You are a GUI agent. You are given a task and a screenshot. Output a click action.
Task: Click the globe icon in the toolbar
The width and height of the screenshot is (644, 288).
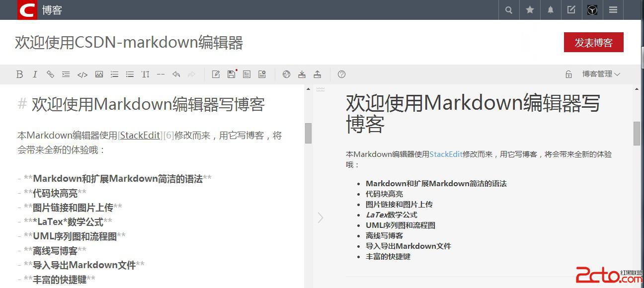(x=286, y=74)
